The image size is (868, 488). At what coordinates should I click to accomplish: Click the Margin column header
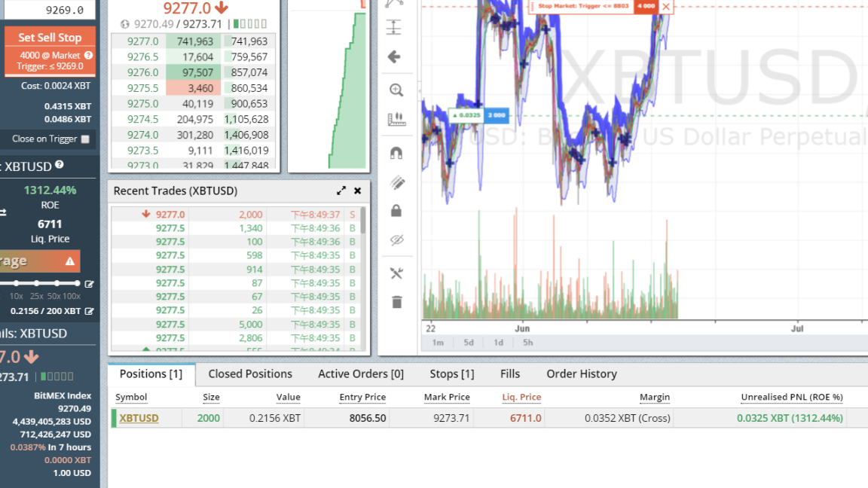655,398
